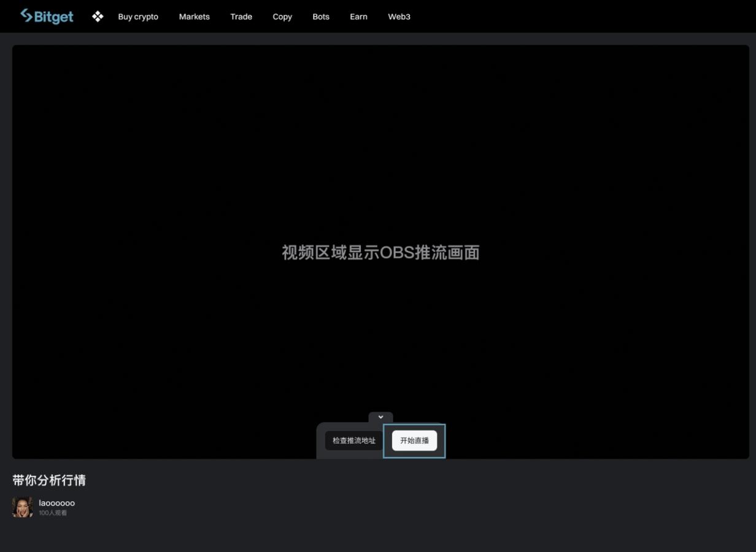Open the Earn menu item
This screenshot has width=756, height=552.
[358, 17]
